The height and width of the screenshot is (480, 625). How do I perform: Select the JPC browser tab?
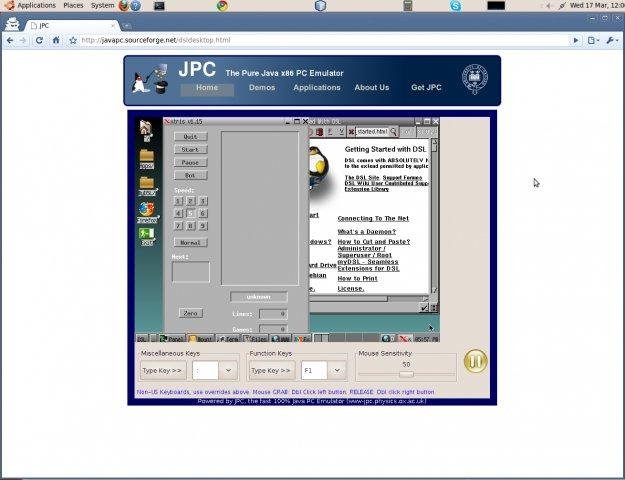tap(72, 26)
